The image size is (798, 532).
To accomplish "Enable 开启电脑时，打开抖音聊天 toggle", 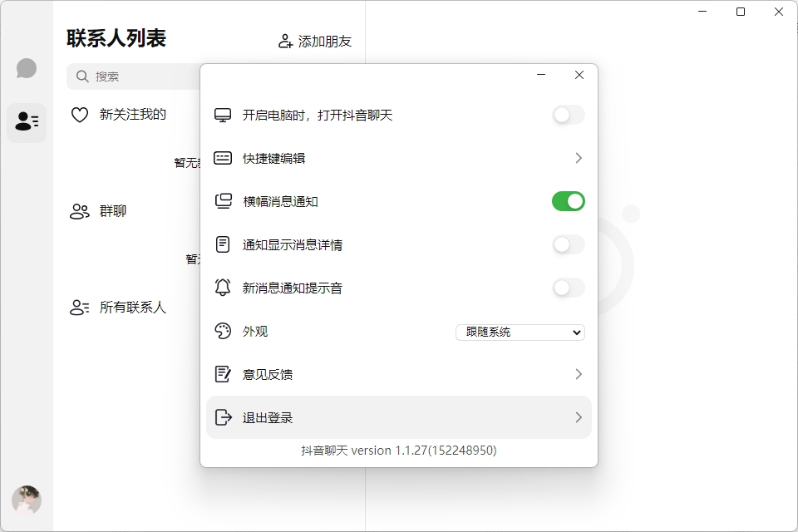I will click(x=569, y=115).
